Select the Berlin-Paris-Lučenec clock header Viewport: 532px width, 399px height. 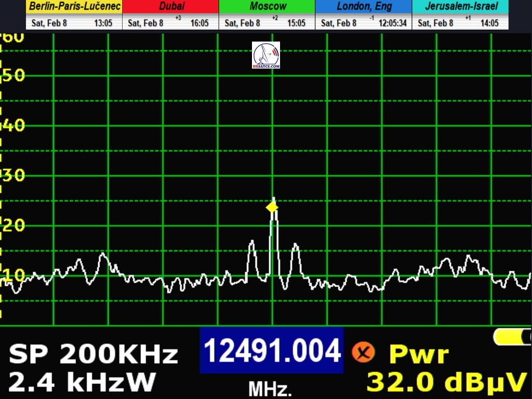coord(74,7)
